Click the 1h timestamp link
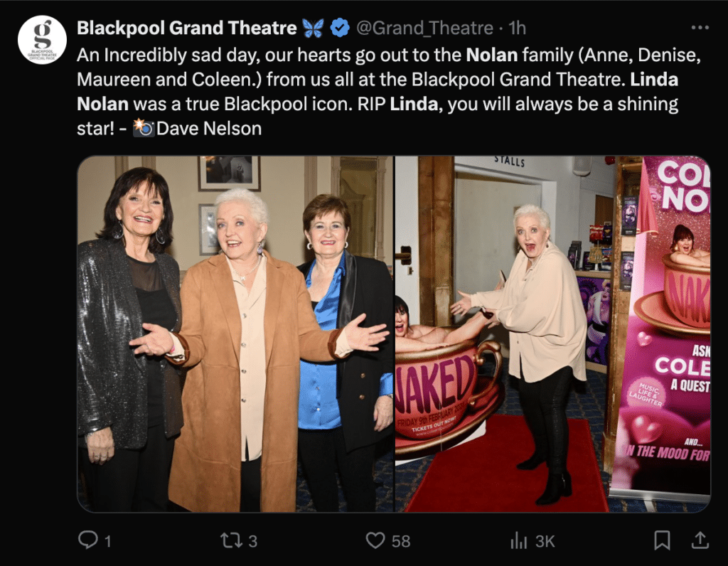The image size is (728, 566). coord(518,28)
